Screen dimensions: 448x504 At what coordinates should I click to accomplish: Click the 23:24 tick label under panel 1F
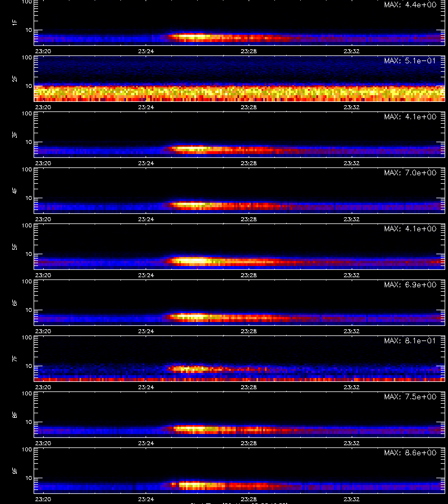[x=146, y=51]
